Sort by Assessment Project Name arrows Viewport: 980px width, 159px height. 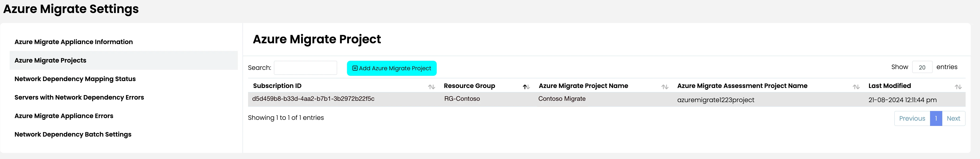click(856, 87)
